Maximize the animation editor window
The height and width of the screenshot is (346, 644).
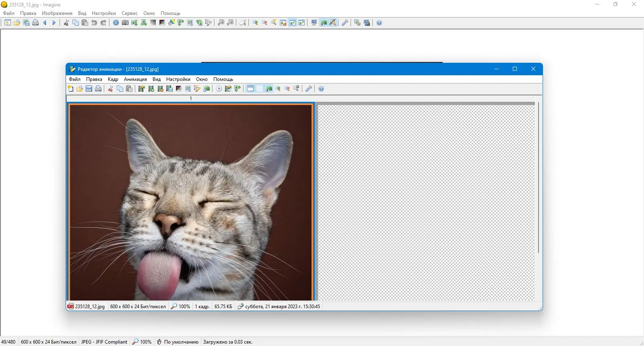(515, 69)
